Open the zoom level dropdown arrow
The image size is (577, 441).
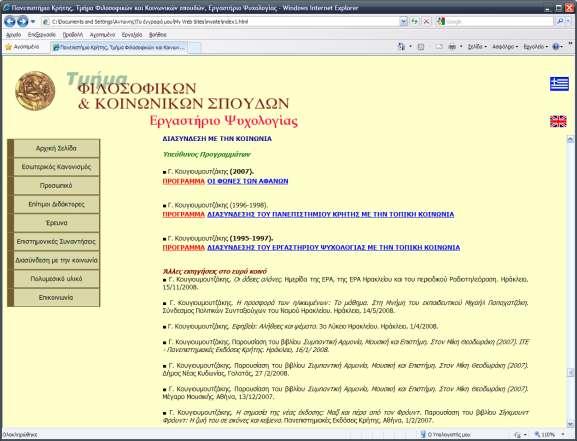pos(563,435)
